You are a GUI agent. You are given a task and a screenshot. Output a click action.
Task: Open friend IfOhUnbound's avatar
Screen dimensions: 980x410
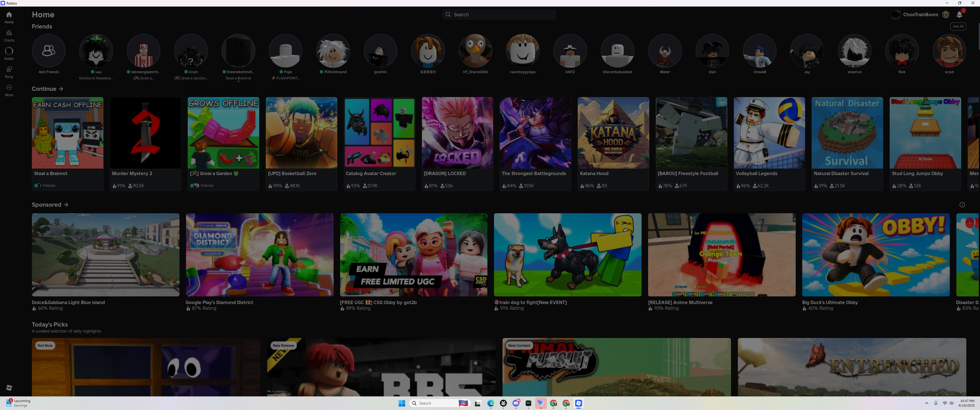(333, 51)
